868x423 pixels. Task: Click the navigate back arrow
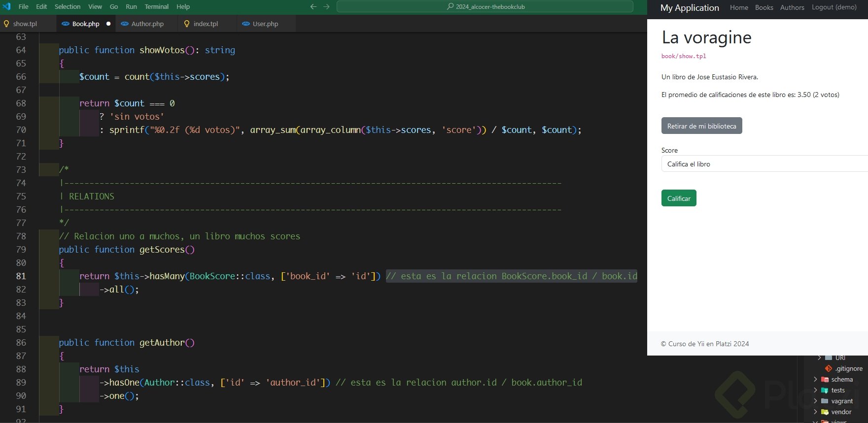[x=313, y=6]
